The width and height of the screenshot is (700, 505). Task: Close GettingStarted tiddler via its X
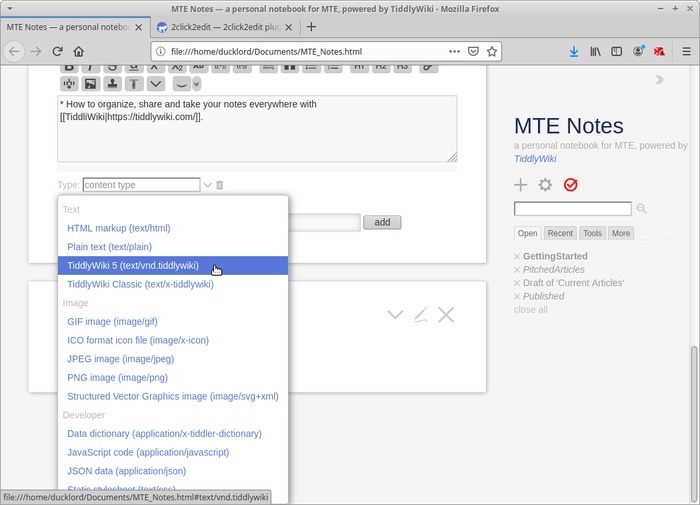click(x=517, y=256)
